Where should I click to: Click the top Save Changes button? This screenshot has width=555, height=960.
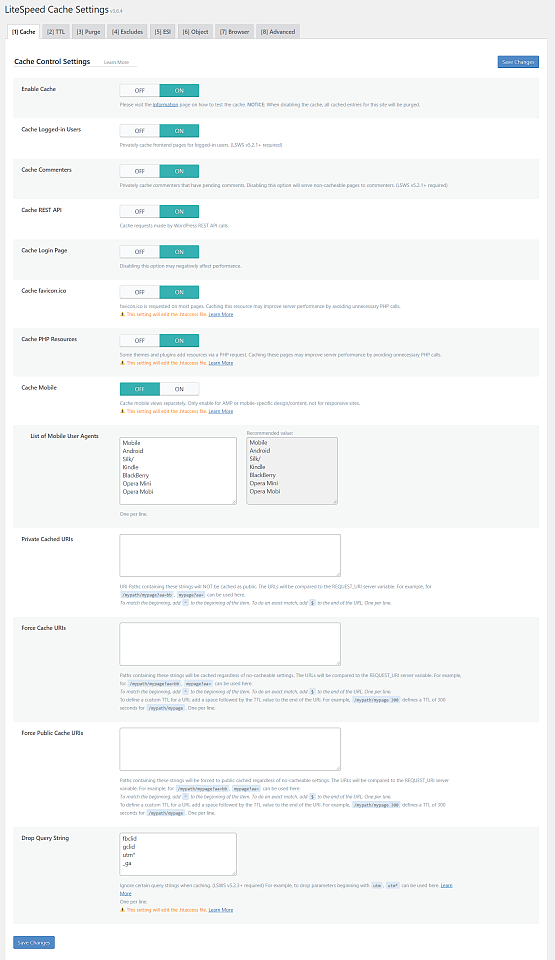point(518,62)
